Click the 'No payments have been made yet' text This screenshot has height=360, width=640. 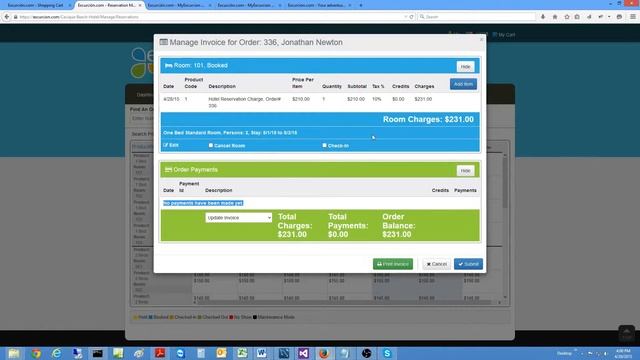203,203
